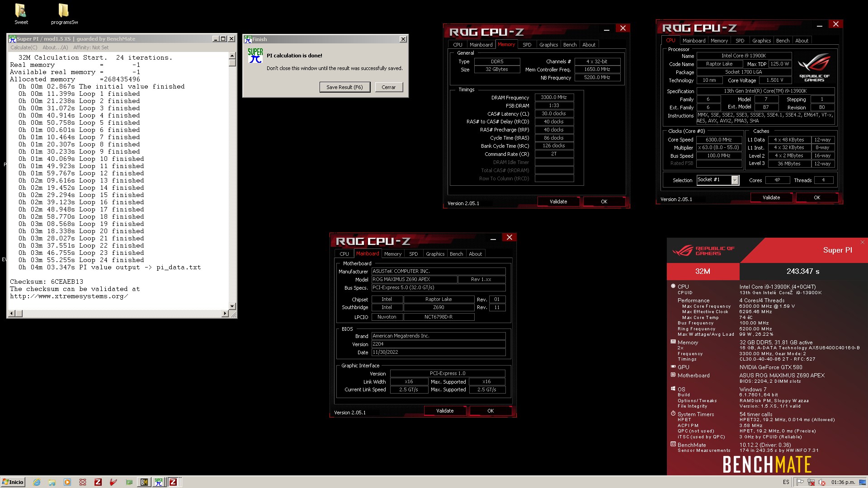This screenshot has width=868, height=488.
Task: Open About tab in Memory CPU-Z window
Action: [x=589, y=45]
